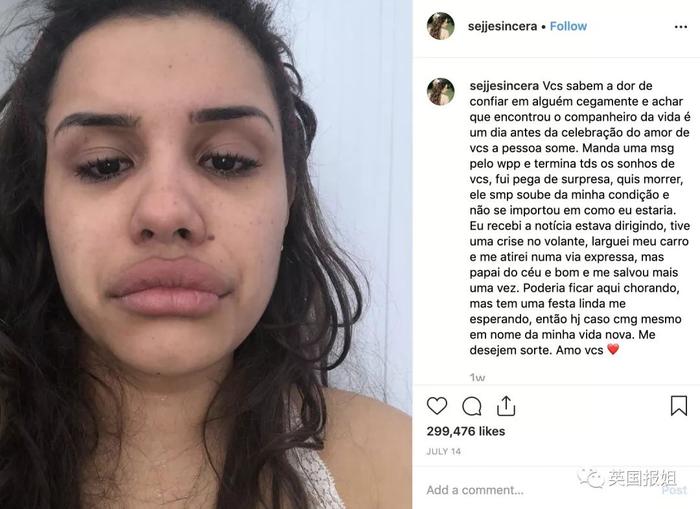Open comments via speech bubble icon
Screen dimensions: 700x509
[x=471, y=406]
